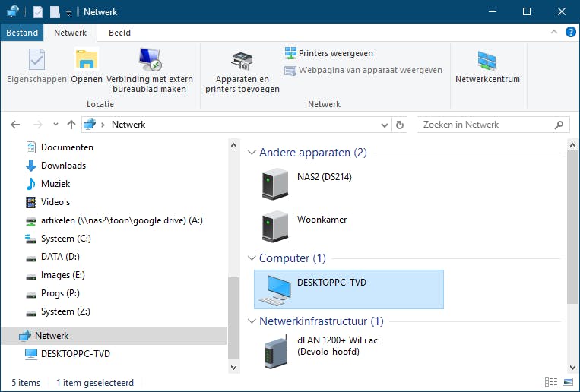Open the Muziek folder
This screenshot has width=580, height=392.
[48, 184]
